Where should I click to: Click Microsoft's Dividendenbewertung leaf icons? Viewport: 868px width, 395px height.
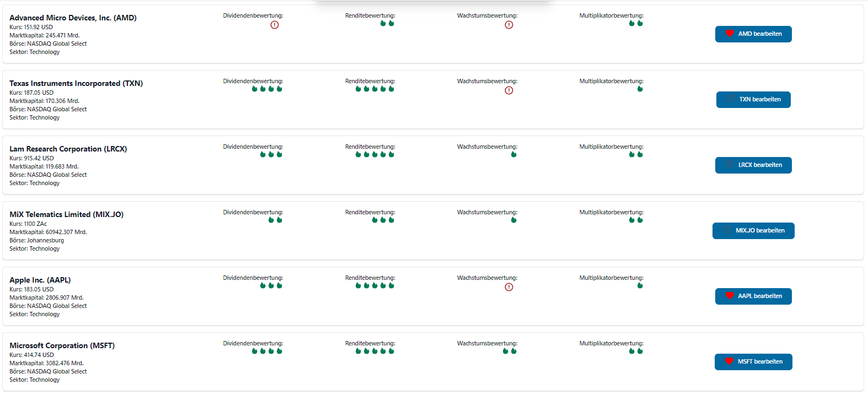[267, 351]
